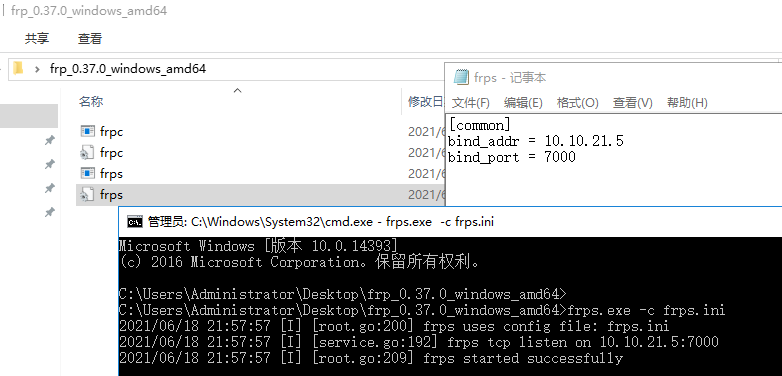Select the highlighted frps configuration file icon

pyautogui.click(x=87, y=194)
